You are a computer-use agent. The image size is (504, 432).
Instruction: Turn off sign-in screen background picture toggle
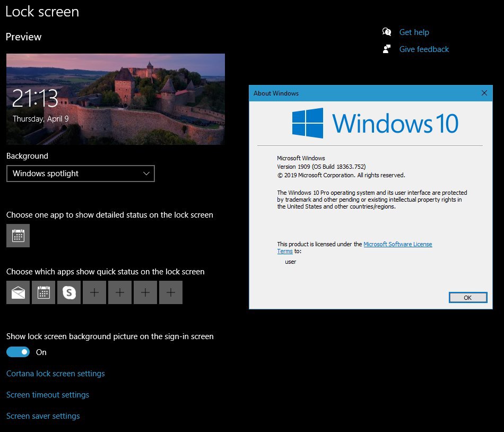coord(18,352)
